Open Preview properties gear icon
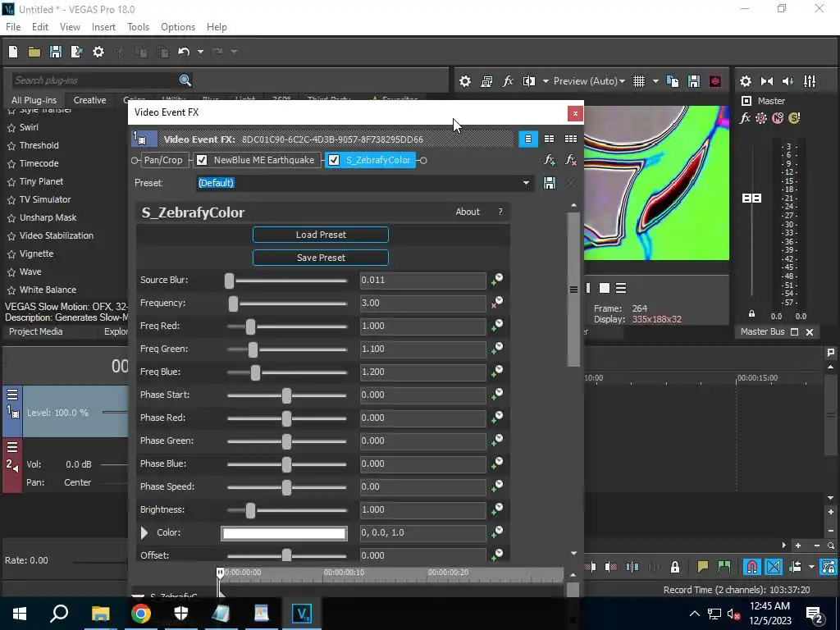The image size is (840, 630). pos(465,81)
